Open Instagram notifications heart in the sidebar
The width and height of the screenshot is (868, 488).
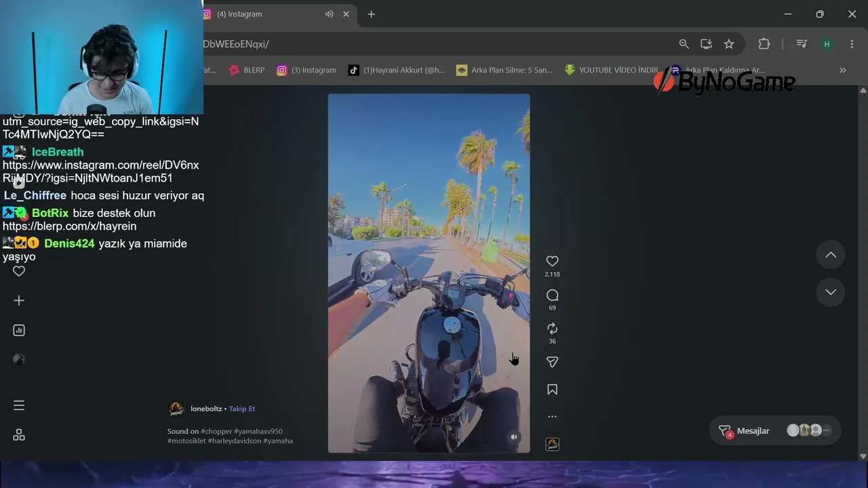pos(19,271)
